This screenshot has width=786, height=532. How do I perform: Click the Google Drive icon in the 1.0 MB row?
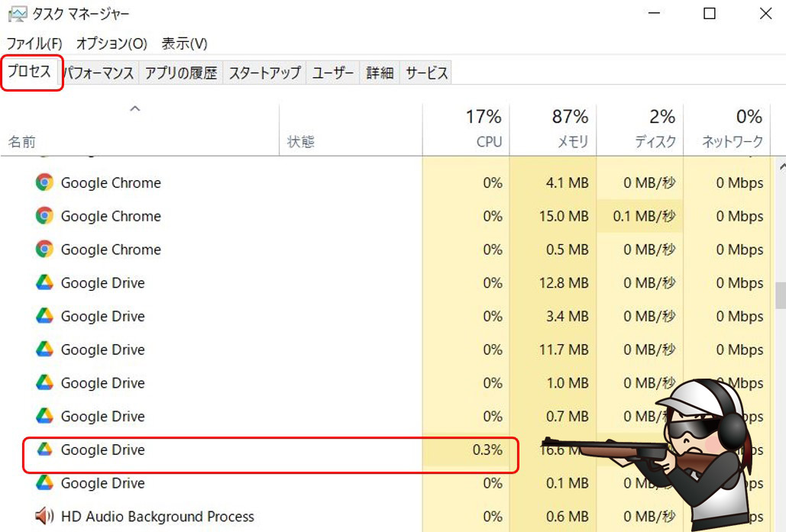(44, 382)
